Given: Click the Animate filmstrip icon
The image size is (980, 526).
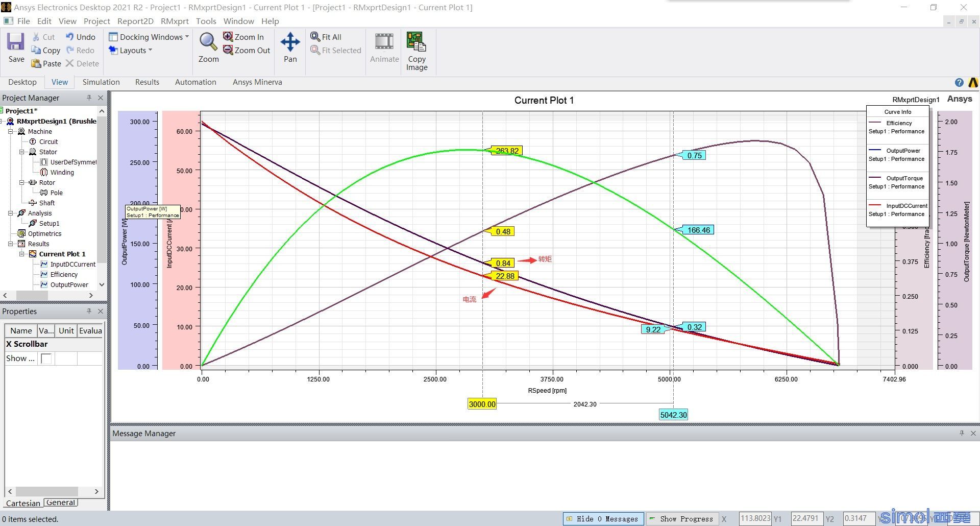Looking at the screenshot, I should tap(384, 42).
